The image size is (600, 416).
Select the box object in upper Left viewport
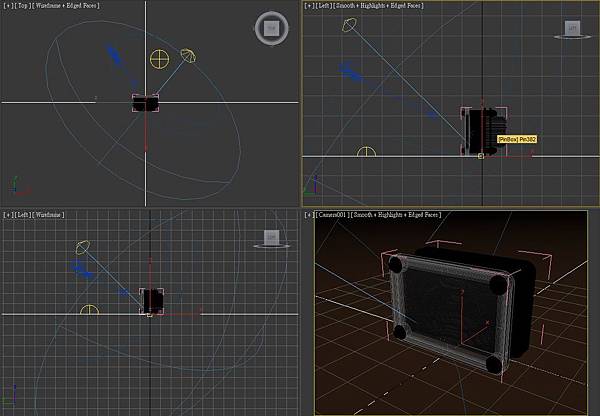point(484,131)
